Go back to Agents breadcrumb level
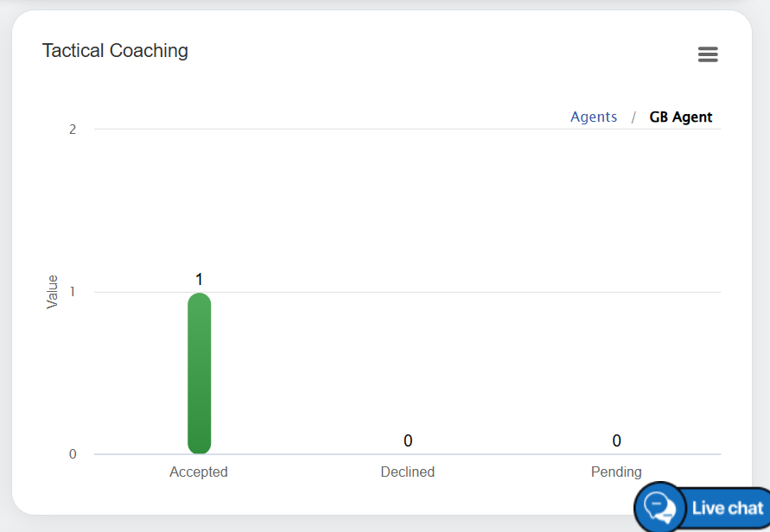 pyautogui.click(x=594, y=117)
